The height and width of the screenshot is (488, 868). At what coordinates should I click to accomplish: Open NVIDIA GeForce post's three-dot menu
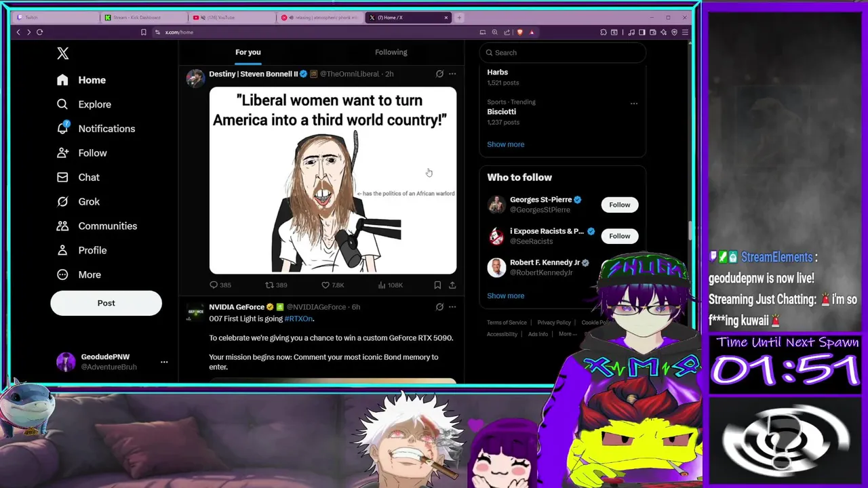click(452, 307)
